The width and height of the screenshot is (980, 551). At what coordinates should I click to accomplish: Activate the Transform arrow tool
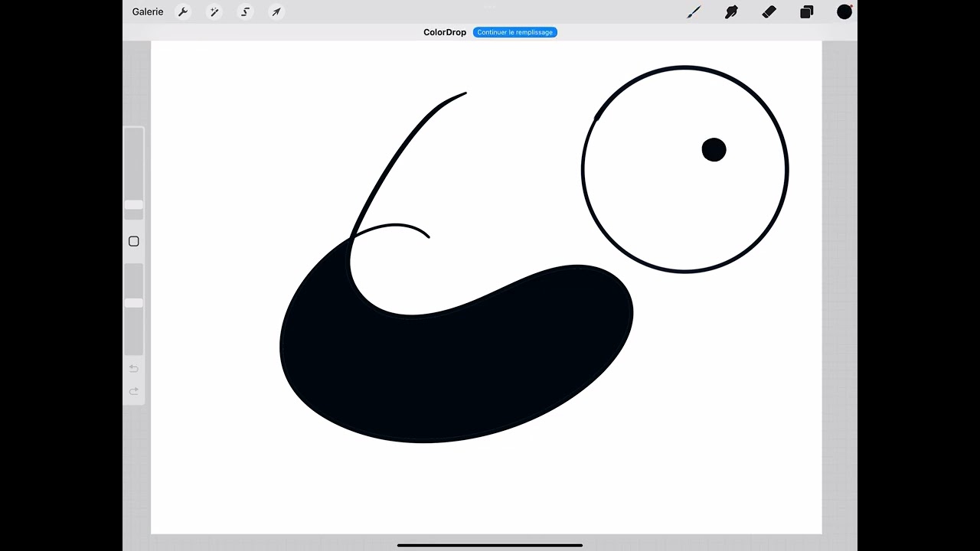[276, 11]
